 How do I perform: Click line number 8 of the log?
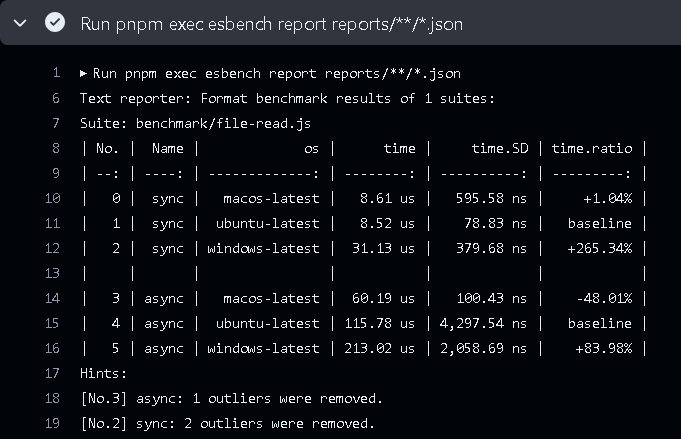(56, 148)
